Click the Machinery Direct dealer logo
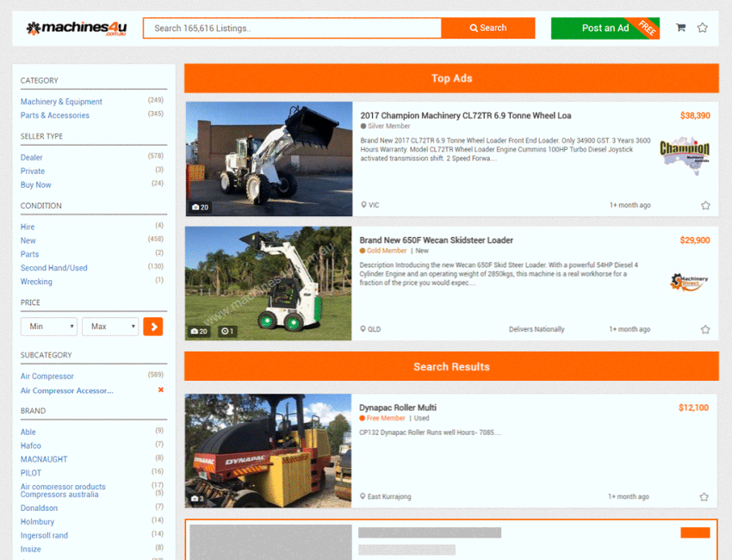732x560 pixels. [689, 282]
